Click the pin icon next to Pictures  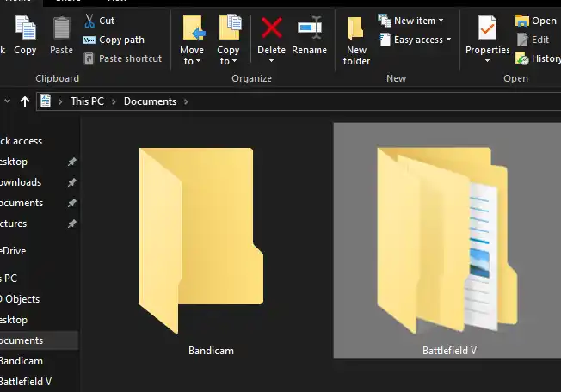pyautogui.click(x=72, y=224)
